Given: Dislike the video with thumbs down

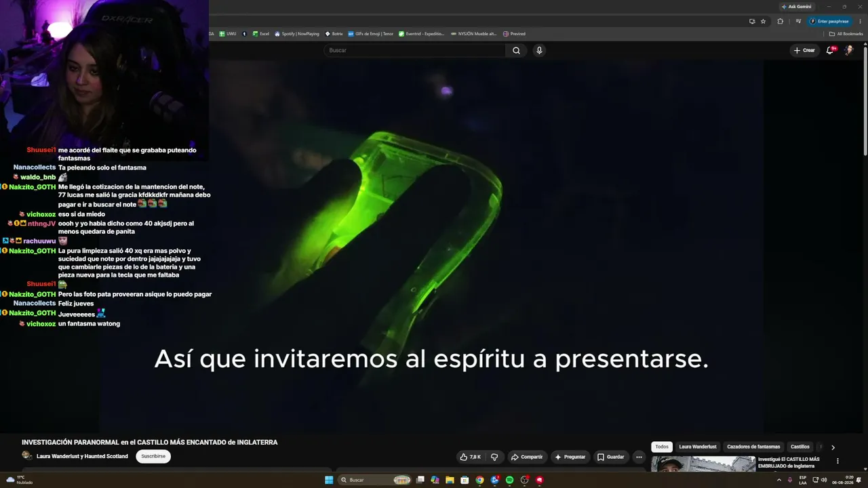Looking at the screenshot, I should 494,457.
